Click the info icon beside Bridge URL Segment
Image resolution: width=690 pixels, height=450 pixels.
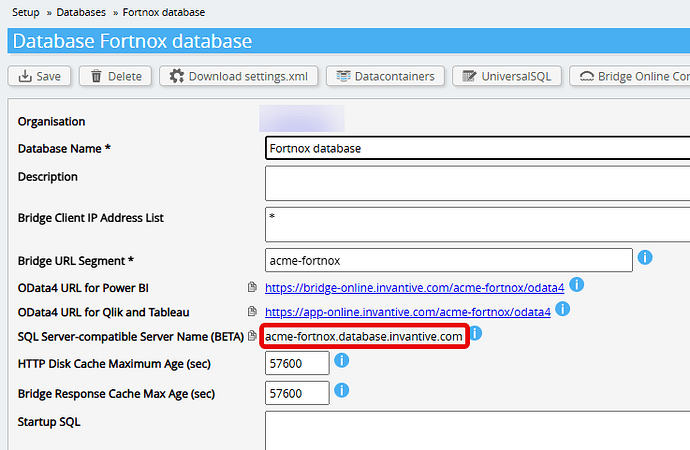point(646,258)
